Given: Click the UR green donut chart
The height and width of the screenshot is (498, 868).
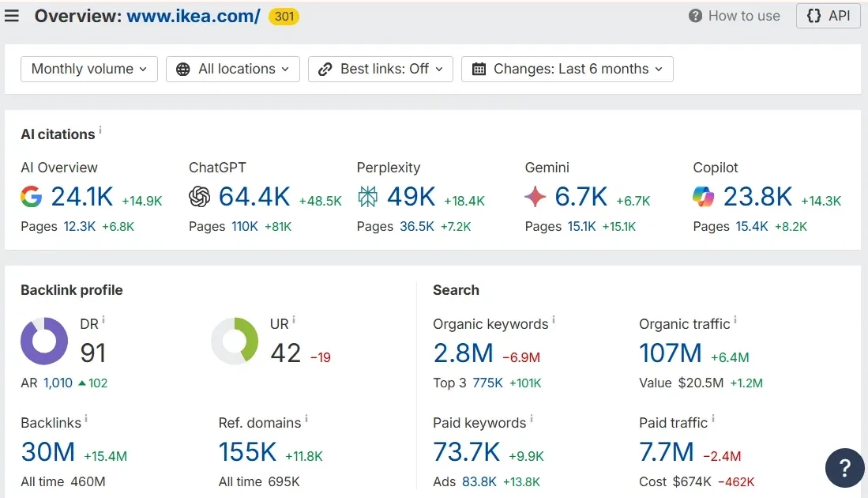Looking at the screenshot, I should [235, 341].
